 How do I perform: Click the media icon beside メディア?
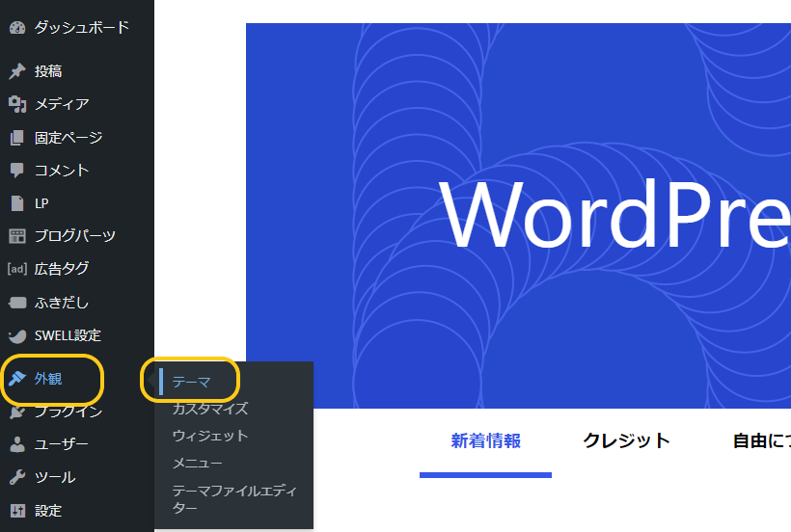(x=17, y=104)
